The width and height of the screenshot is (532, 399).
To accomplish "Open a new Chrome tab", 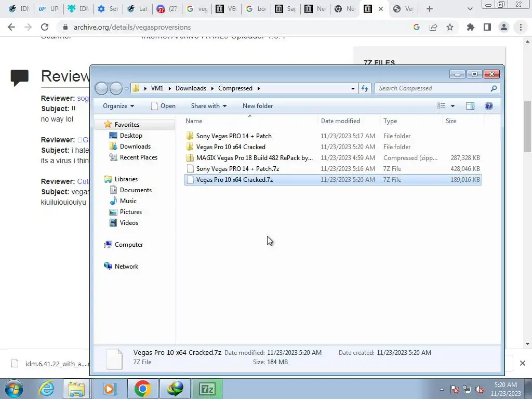I will 430,9.
